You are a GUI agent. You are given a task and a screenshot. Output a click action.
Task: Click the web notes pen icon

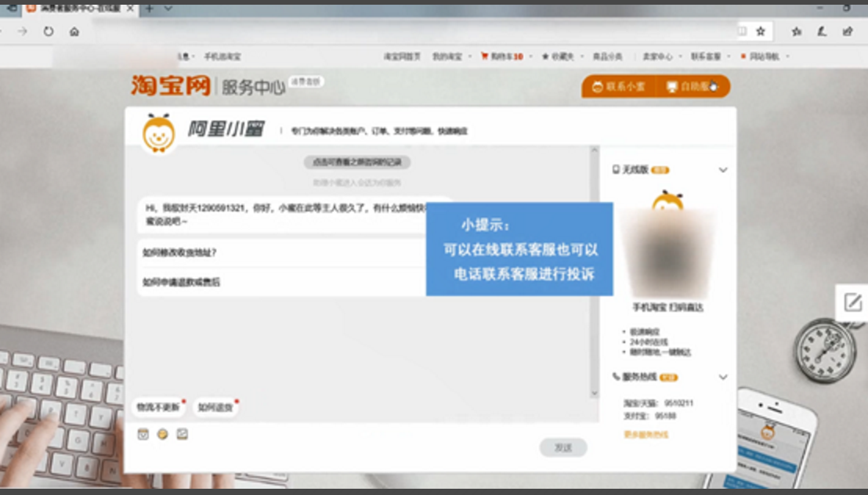click(x=822, y=31)
